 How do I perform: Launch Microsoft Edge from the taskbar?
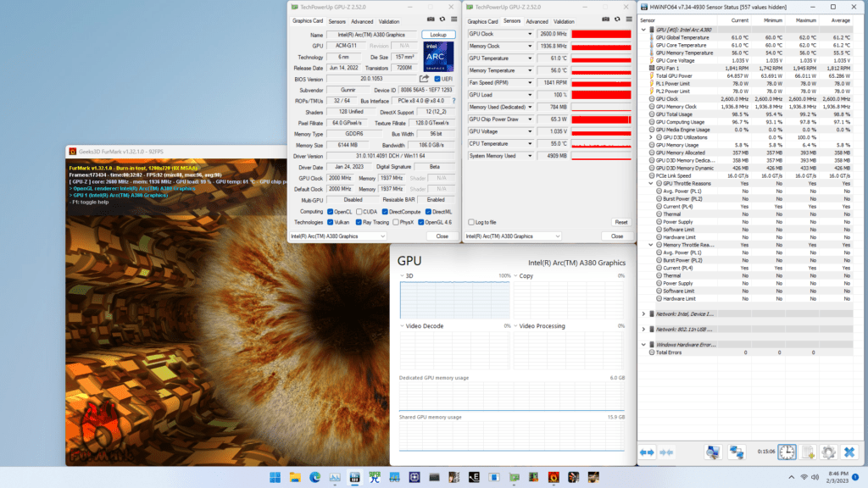(315, 478)
